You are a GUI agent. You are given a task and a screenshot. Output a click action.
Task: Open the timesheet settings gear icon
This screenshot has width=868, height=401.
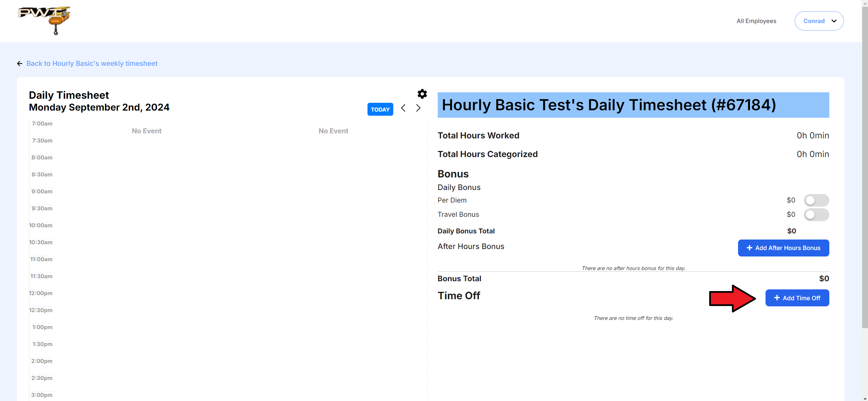tap(422, 94)
